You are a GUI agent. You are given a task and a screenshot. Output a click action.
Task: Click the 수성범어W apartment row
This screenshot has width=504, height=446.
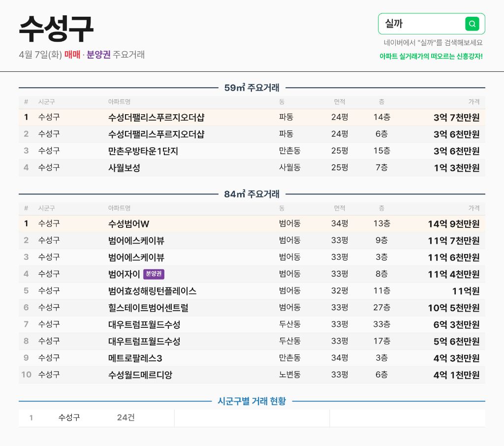pyautogui.click(x=252, y=224)
